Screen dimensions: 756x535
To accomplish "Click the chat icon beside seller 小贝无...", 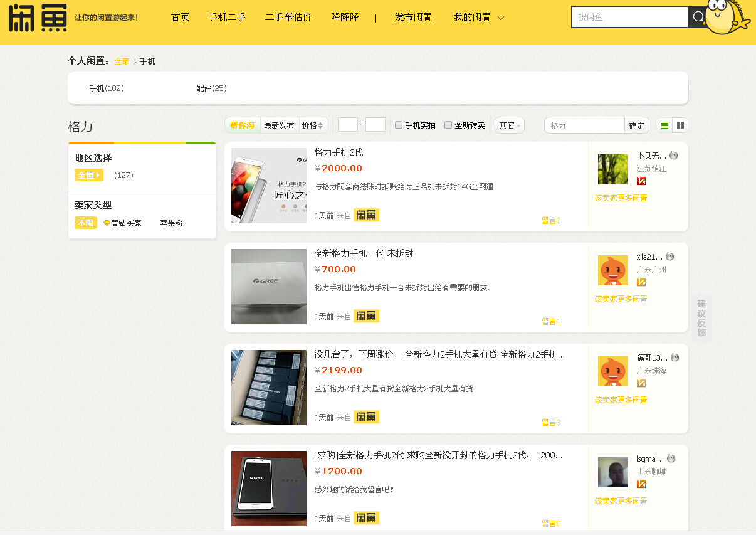I will [x=674, y=156].
